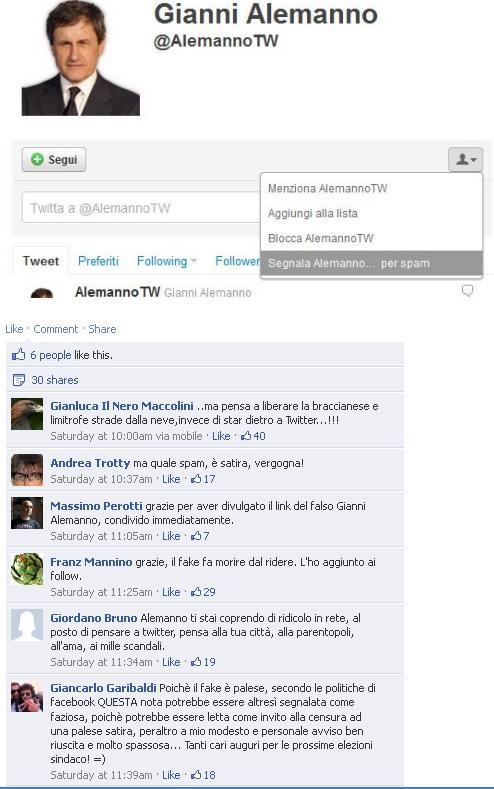Open the '30 shares' link
Image resolution: width=494 pixels, height=789 pixels.
tap(55, 380)
